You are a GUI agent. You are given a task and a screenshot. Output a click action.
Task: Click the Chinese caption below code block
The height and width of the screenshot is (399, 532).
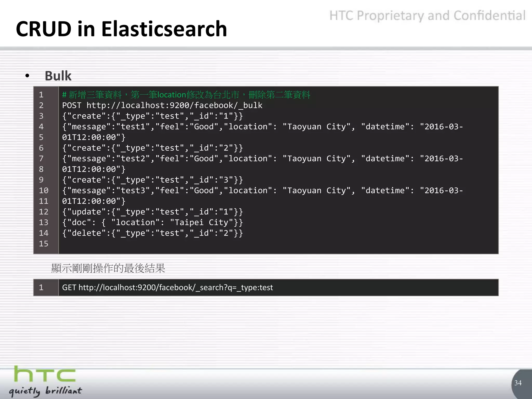pyautogui.click(x=108, y=268)
